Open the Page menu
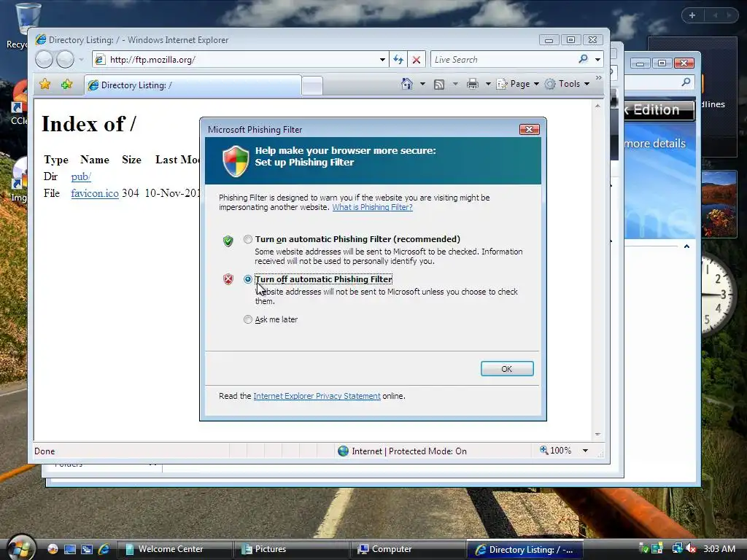The height and width of the screenshot is (560, 747). (518, 84)
